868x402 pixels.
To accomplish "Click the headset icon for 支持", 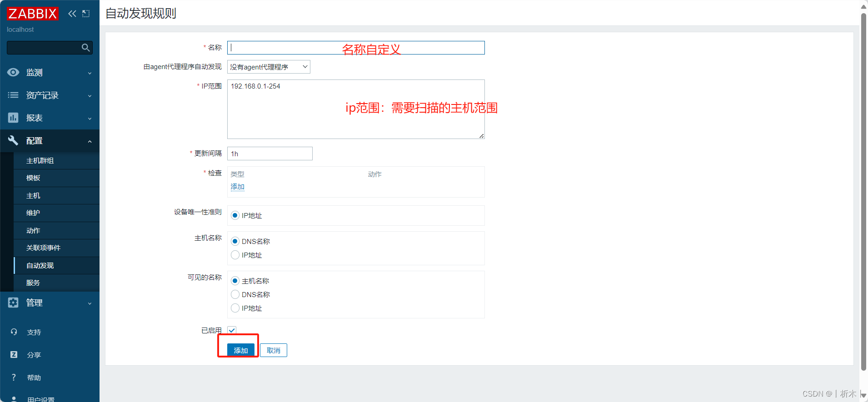I will pos(14,332).
